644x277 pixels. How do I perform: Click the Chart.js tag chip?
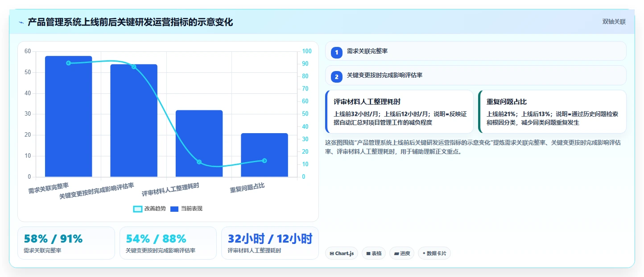342,253
